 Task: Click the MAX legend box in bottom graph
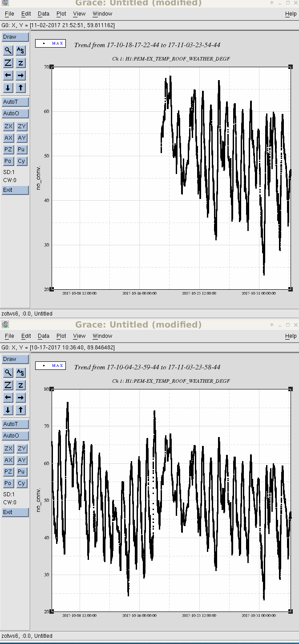[x=51, y=365]
